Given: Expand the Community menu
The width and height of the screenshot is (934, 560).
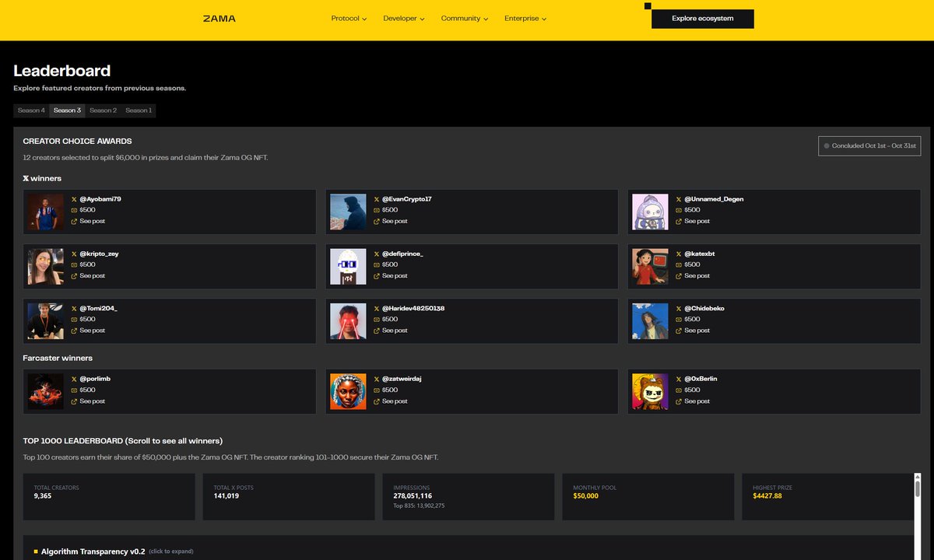Looking at the screenshot, I should [x=465, y=19].
